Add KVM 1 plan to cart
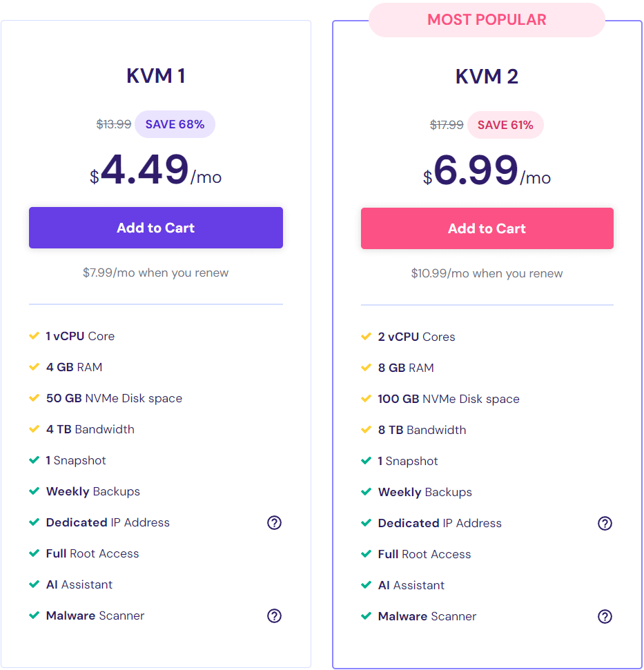This screenshot has height=670, width=644. (x=156, y=228)
